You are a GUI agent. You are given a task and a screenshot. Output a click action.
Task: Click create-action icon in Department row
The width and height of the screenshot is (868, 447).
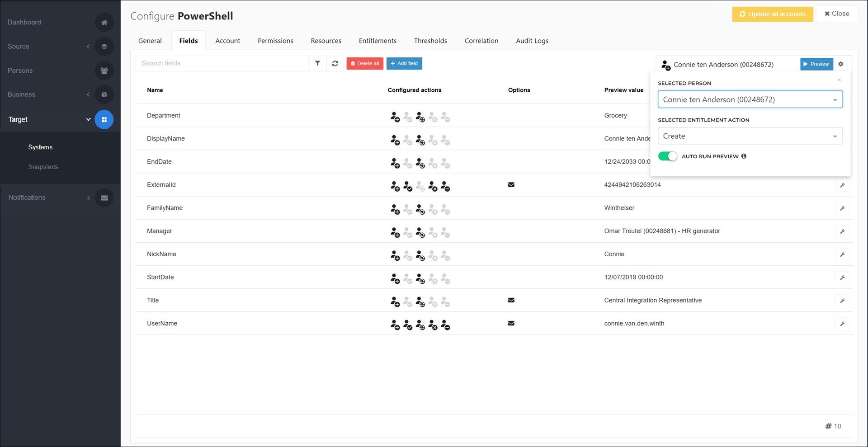pyautogui.click(x=395, y=117)
